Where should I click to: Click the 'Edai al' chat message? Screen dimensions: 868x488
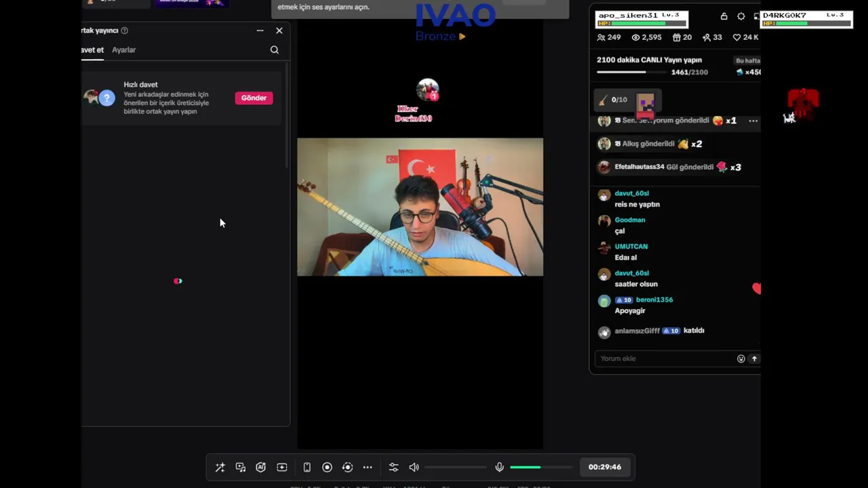pyautogui.click(x=626, y=258)
